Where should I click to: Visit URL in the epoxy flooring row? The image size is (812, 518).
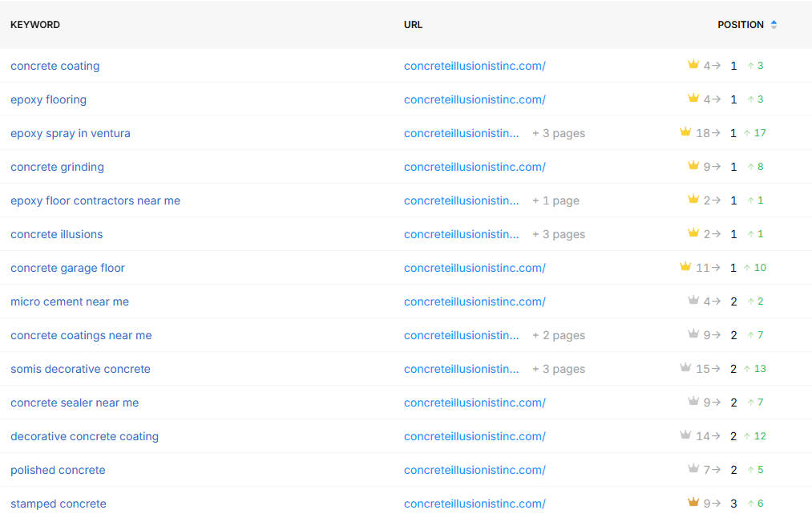point(475,99)
